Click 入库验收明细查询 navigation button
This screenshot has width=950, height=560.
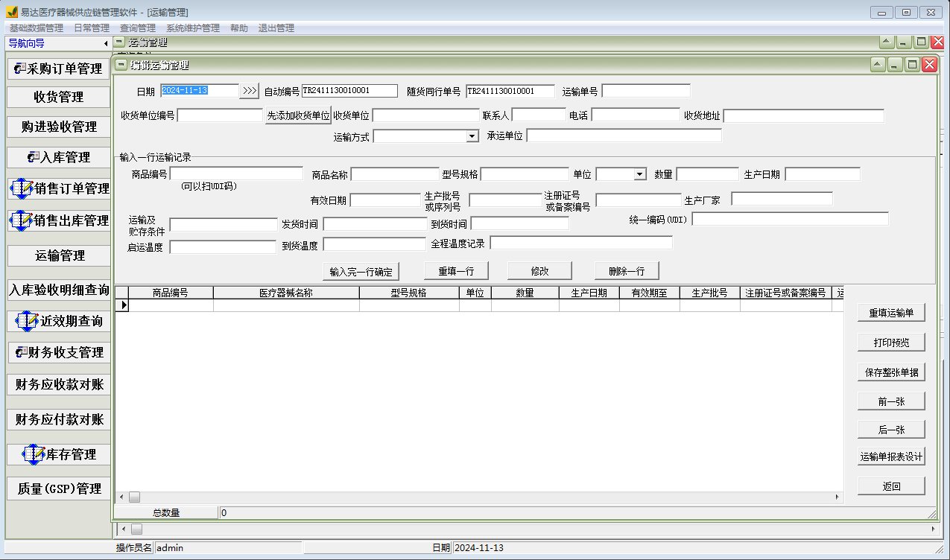click(58, 290)
